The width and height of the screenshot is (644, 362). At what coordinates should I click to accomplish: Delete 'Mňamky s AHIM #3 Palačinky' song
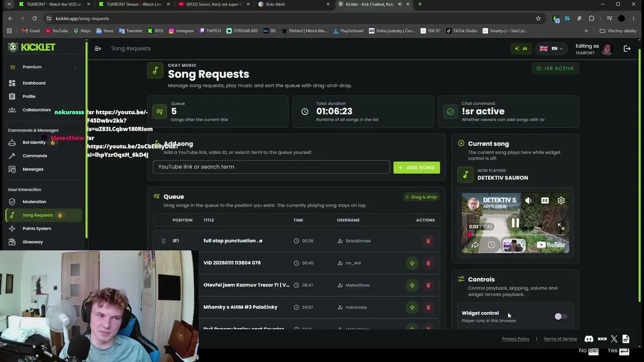[x=428, y=307]
